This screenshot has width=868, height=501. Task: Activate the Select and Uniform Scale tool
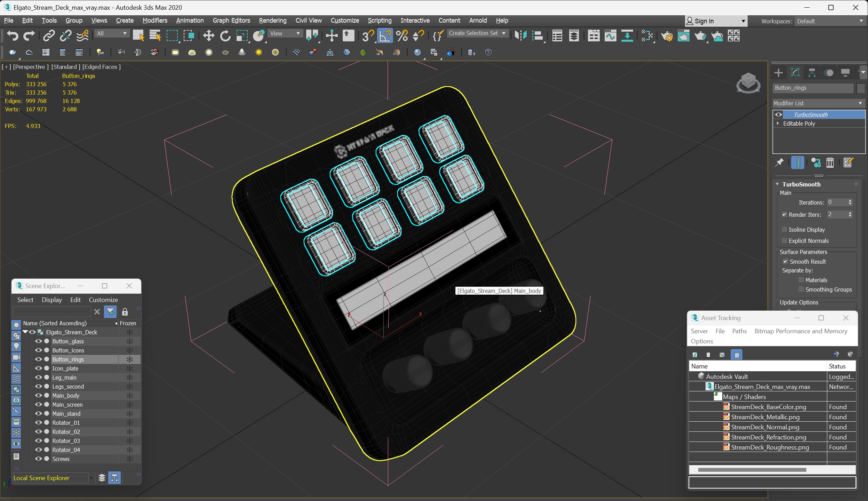click(242, 36)
